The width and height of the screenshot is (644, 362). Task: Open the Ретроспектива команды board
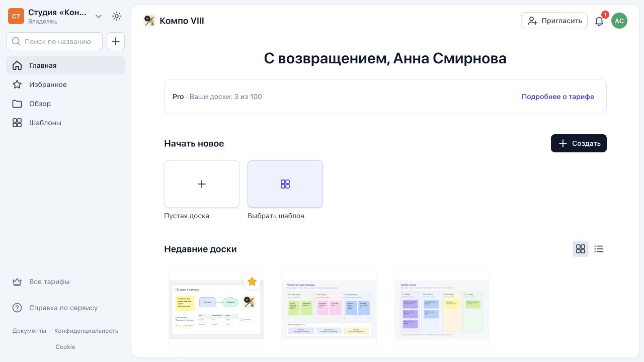[x=329, y=310]
